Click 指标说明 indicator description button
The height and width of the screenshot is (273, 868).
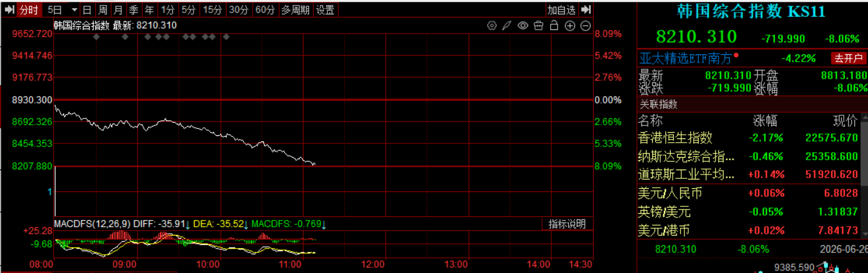(x=567, y=224)
